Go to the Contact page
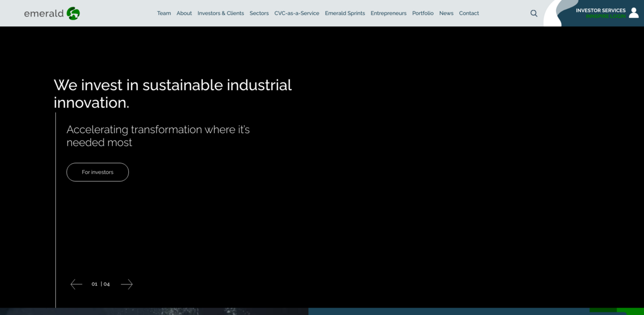Screen dimensions: 644x315 click(469, 13)
